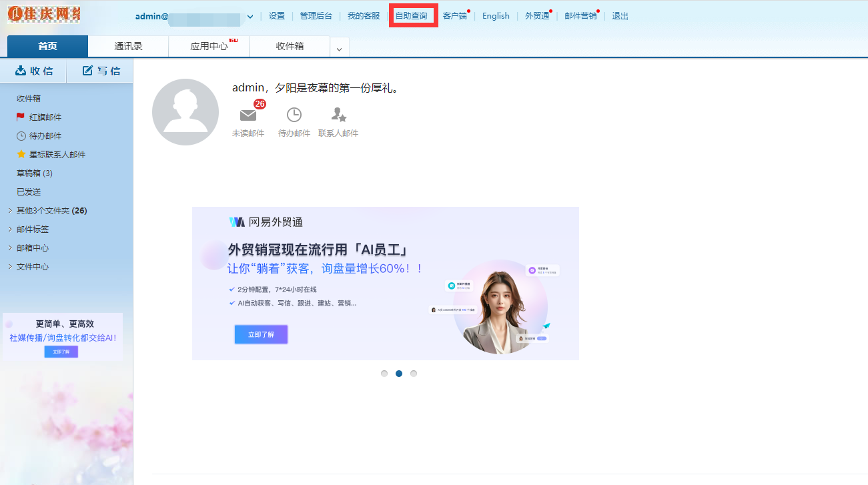Click 自助查询 in the top bar
Screen dimensions: 868x485
point(412,16)
